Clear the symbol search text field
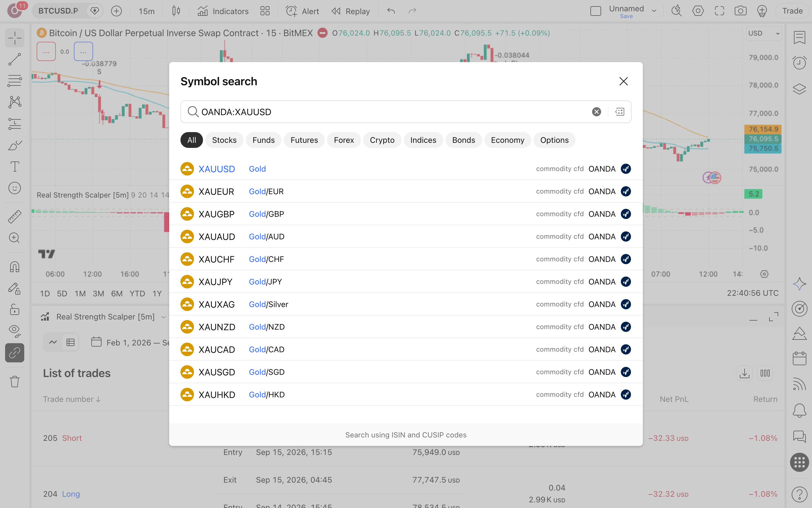Viewport: 812px width, 508px height. (596, 112)
